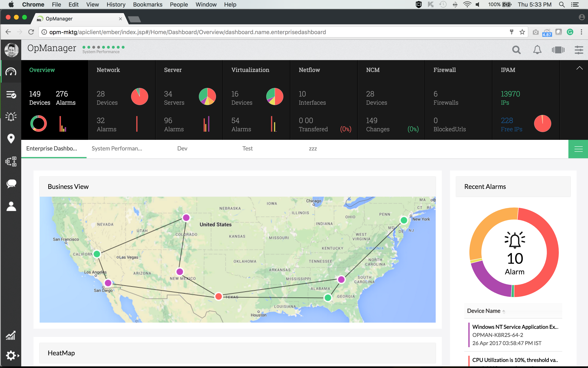
Task: Collapse the summary panel with chevron
Action: (x=579, y=68)
